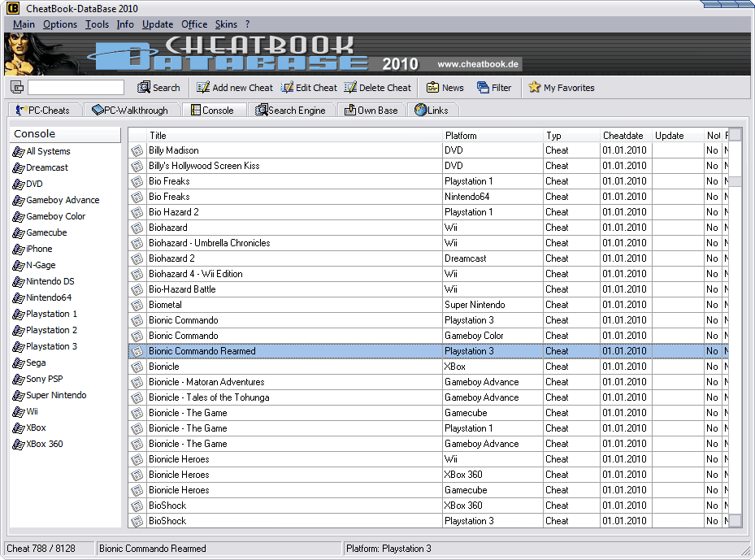Image resolution: width=755 pixels, height=560 pixels.
Task: Sort by Platform column header
Action: click(x=492, y=135)
